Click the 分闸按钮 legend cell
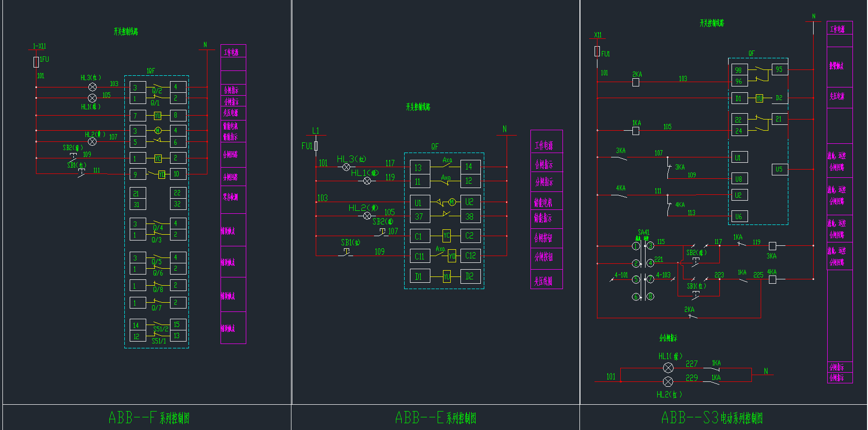 [x=546, y=258]
